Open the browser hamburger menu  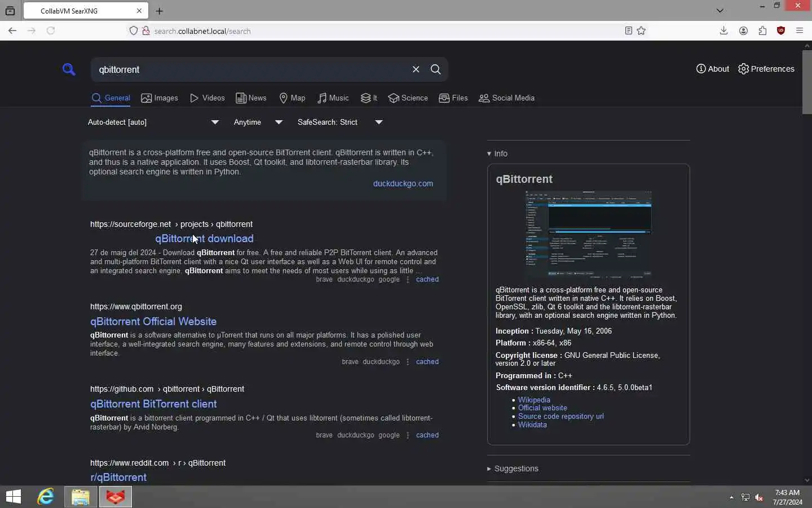pos(800,31)
